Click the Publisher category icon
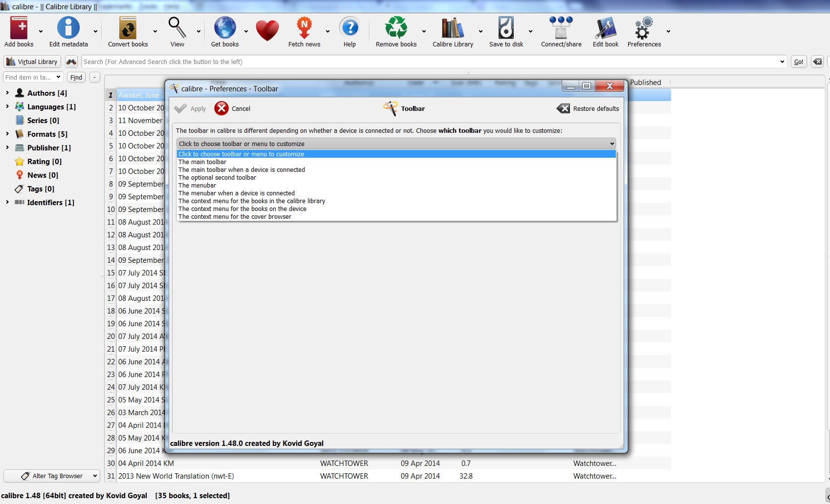Image resolution: width=830 pixels, height=504 pixels. click(20, 147)
